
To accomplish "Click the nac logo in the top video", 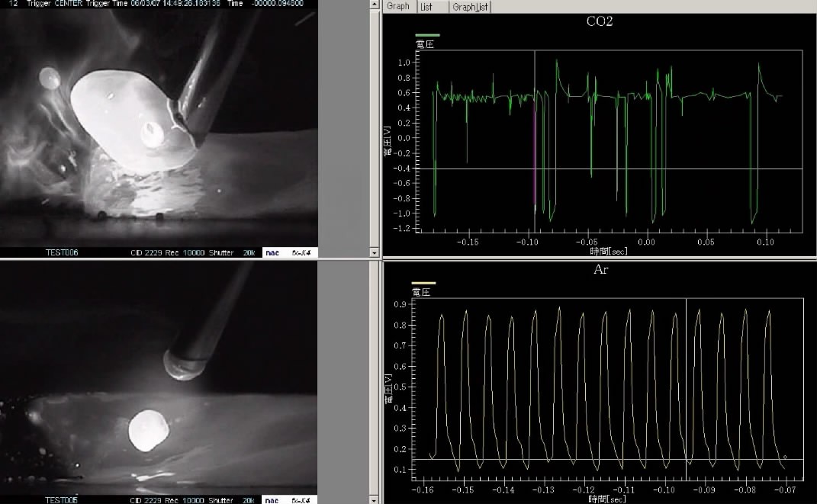I will 272,252.
